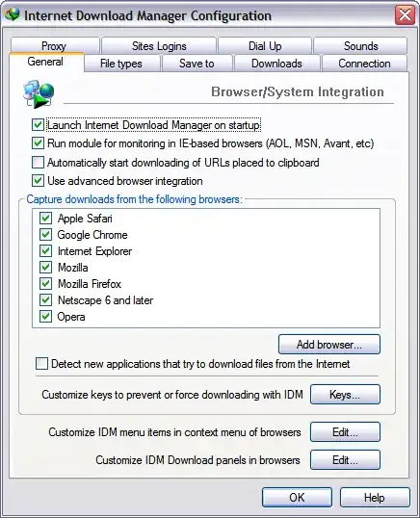Edit IDM context menu items in browsers
This screenshot has width=420, height=518.
345,431
